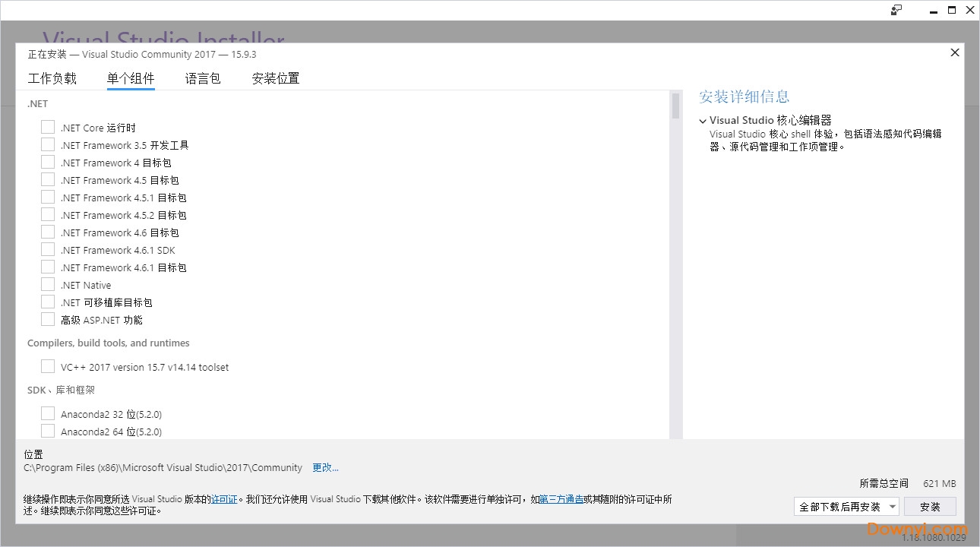
Task: Check Anaconda2 64 位(5.2.0)
Action: click(x=48, y=430)
